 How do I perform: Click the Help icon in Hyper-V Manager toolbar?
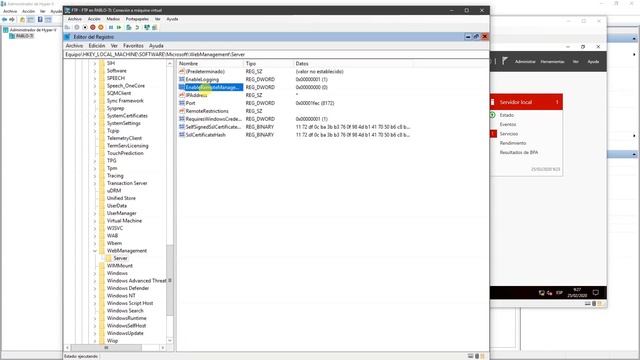pos(40,19)
